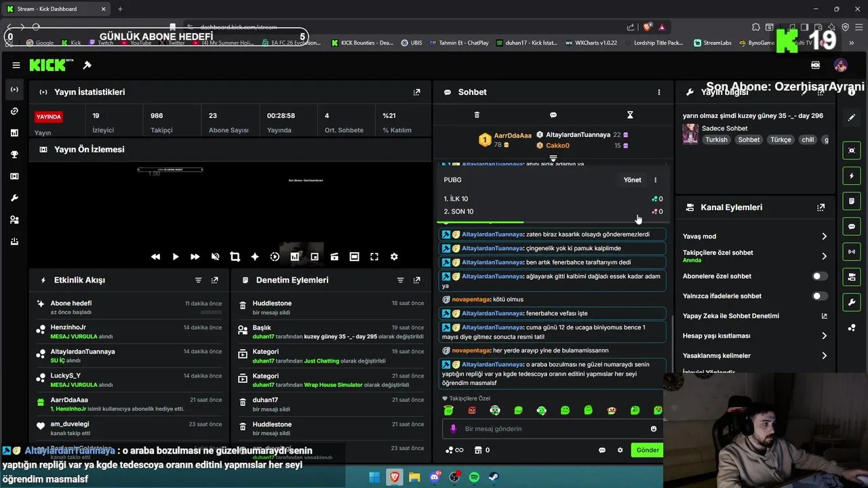This screenshot has width=868, height=488.
Task: Open the filter for Denetim Eylemleri
Action: (x=401, y=280)
